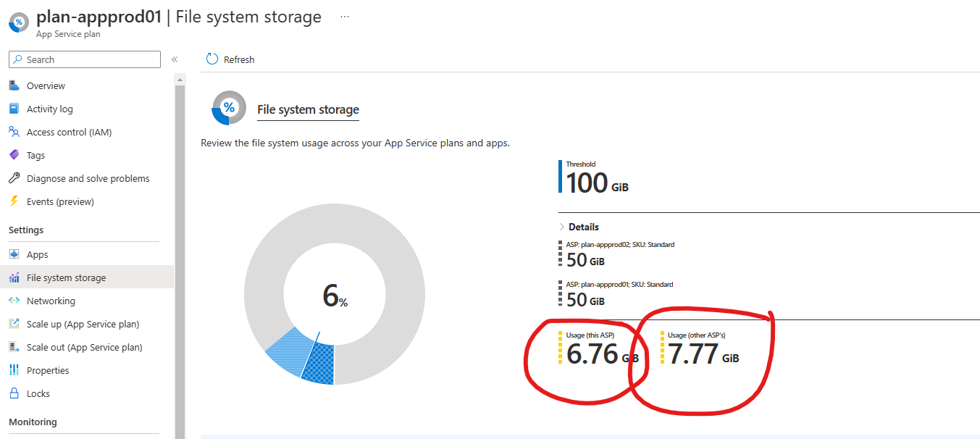This screenshot has height=439, width=980.
Task: Click the 6% center of donut chart
Action: coord(335,296)
